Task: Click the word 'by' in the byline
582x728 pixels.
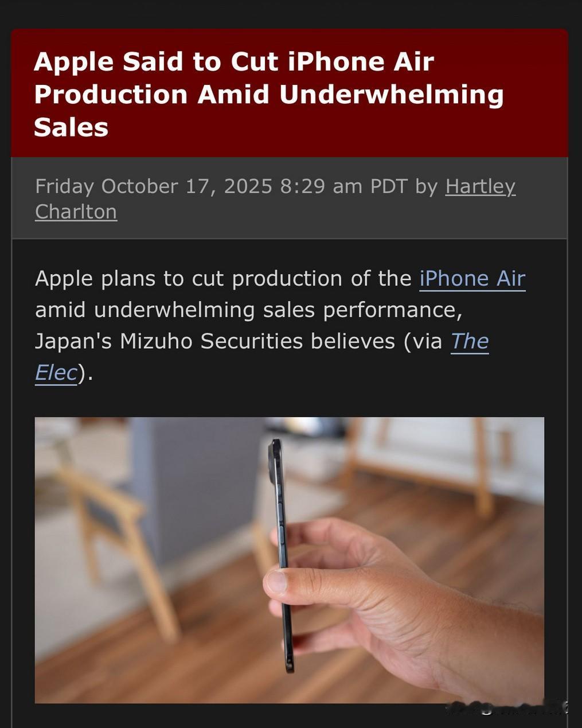Action: pos(427,187)
